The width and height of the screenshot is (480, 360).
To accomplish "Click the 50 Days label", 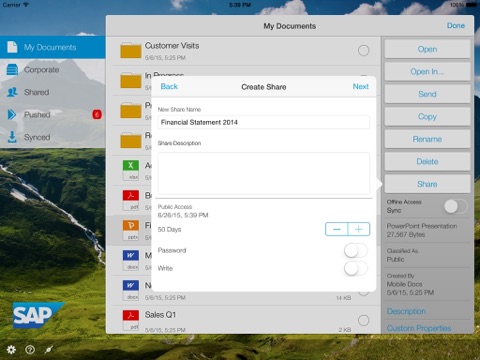I will [169, 229].
